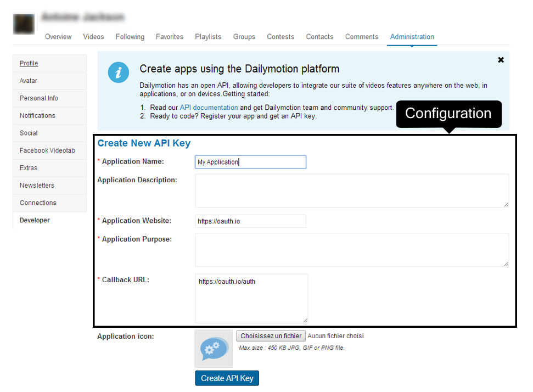Click the Max size file hint text

click(x=291, y=348)
